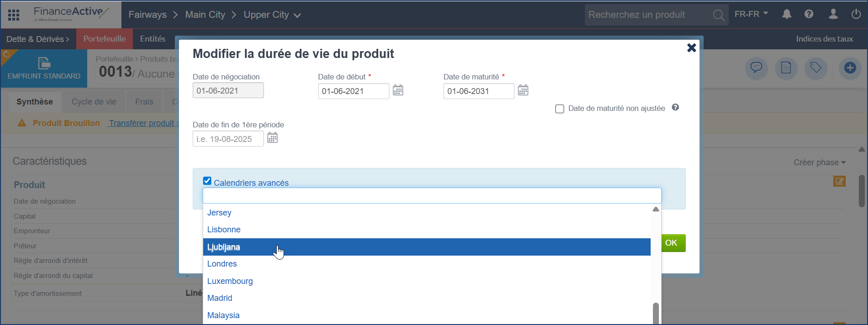868x325 pixels.
Task: Click the power logout icon
Action: click(856, 15)
